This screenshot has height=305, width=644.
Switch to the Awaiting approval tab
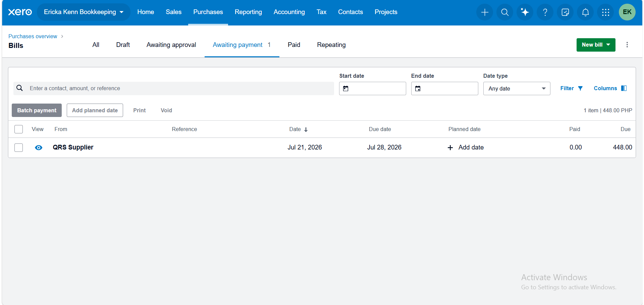tap(171, 45)
